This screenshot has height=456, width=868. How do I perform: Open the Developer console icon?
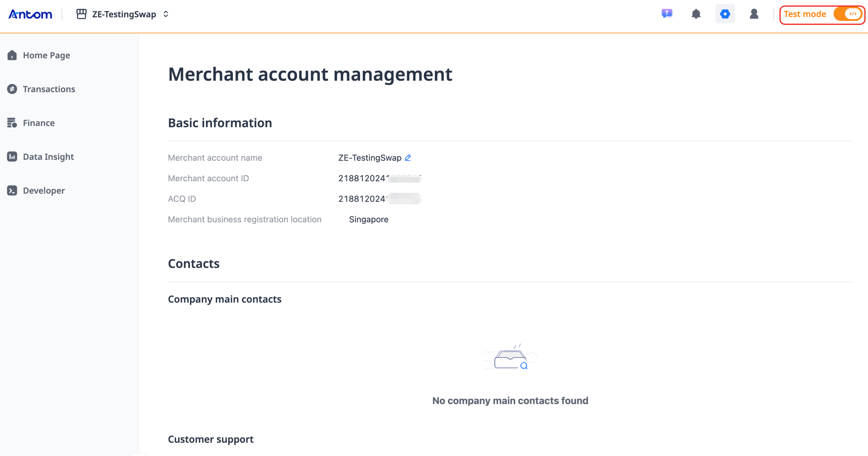coord(12,190)
